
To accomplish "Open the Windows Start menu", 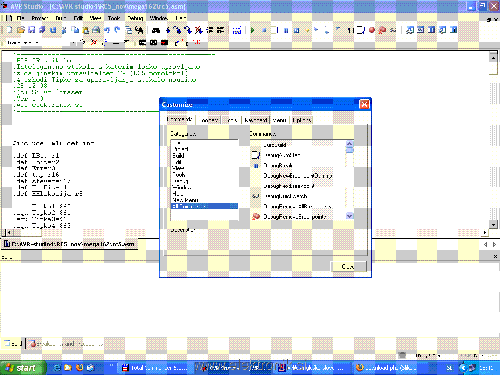I will click(x=23, y=368).
